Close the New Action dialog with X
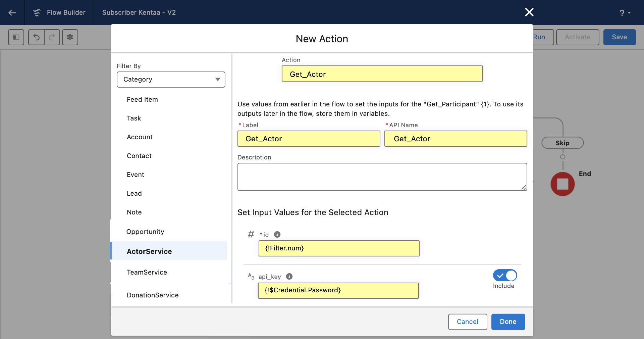 529,12
